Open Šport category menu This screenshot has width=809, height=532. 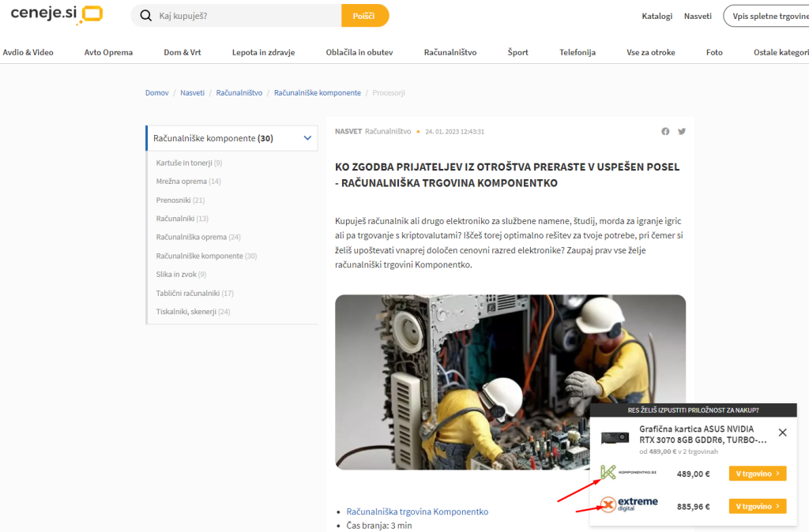coord(517,52)
